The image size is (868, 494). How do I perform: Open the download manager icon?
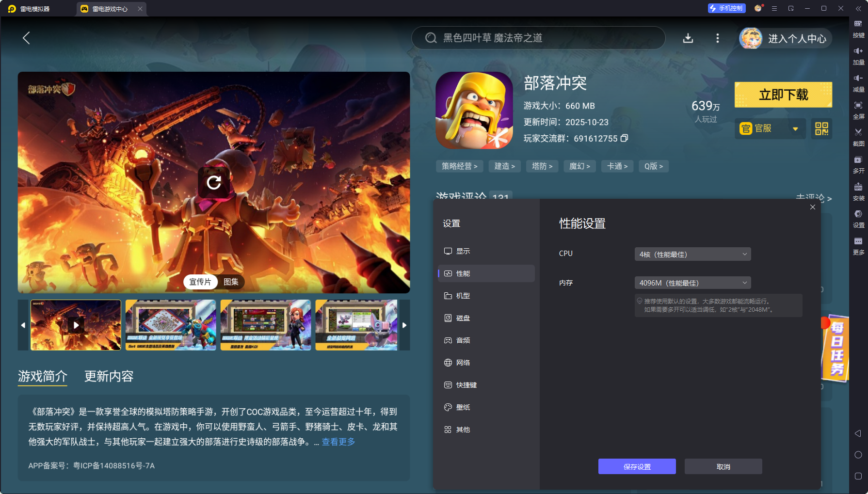click(x=688, y=38)
